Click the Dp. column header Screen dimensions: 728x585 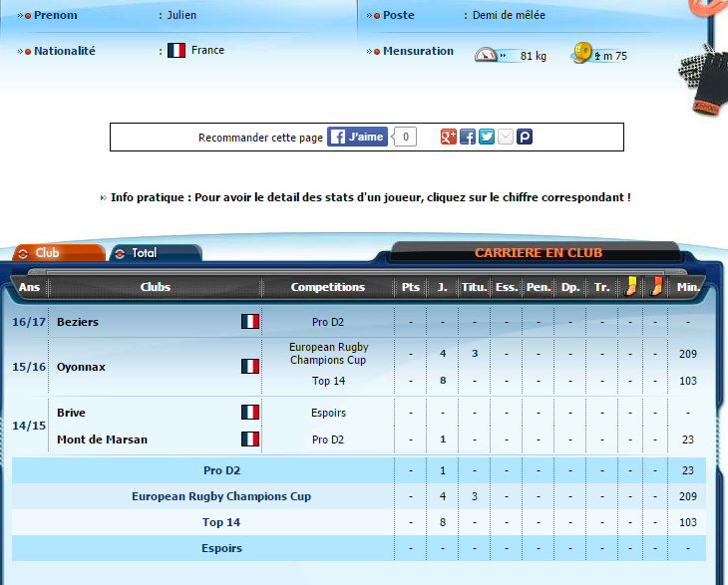click(x=570, y=287)
